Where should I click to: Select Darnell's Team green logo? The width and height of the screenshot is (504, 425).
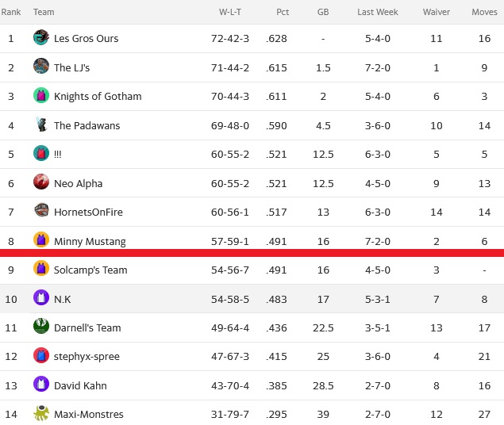tap(41, 326)
